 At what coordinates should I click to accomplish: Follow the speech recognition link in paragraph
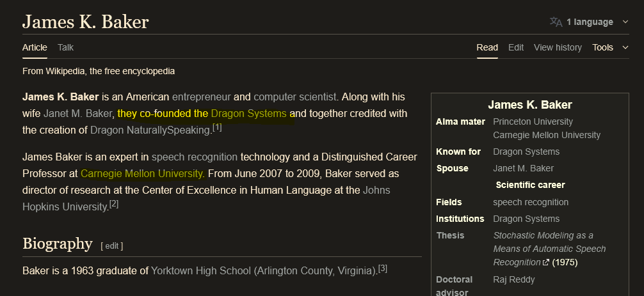click(x=195, y=157)
